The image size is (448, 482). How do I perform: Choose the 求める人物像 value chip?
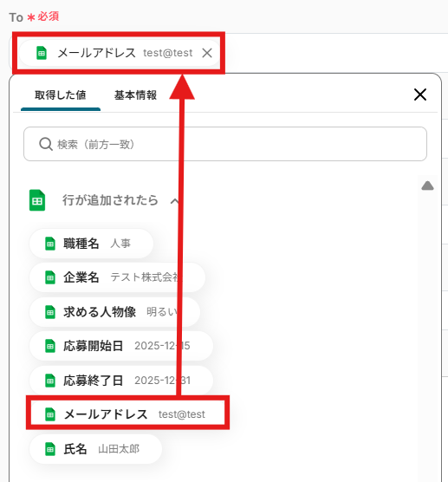pos(115,312)
